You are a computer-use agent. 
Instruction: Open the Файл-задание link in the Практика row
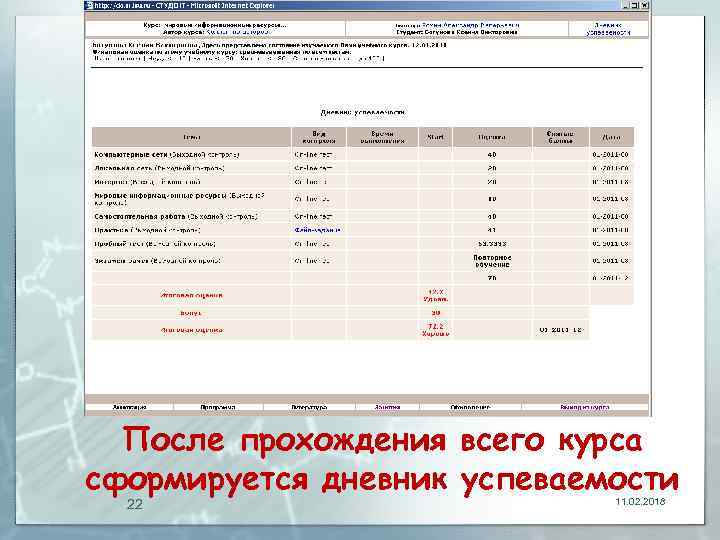318,230
